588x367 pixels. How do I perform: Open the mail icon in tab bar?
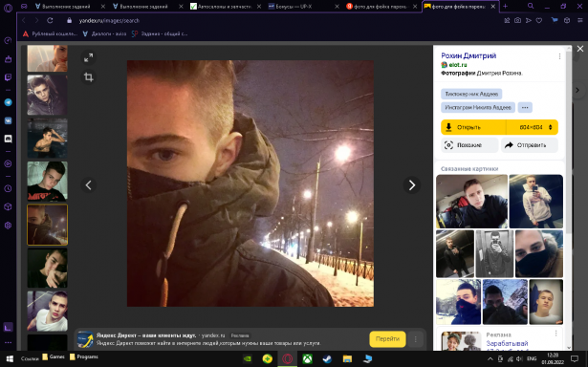(24, 7)
